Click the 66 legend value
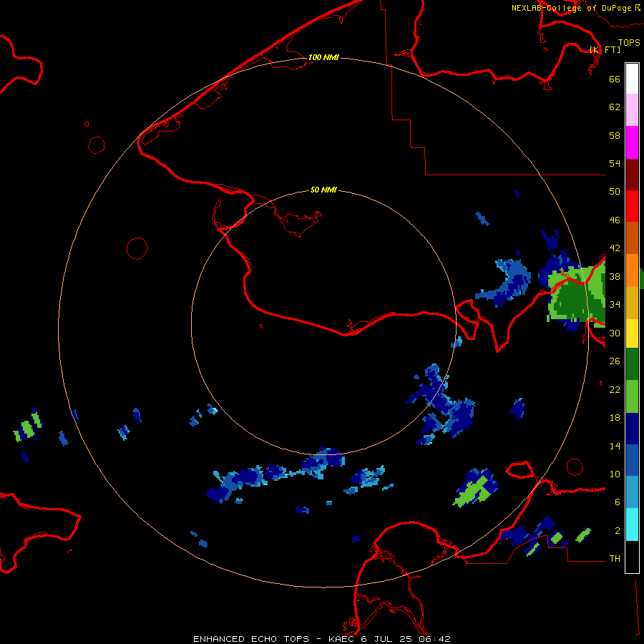Image resolution: width=644 pixels, height=644 pixels. pyautogui.click(x=615, y=79)
